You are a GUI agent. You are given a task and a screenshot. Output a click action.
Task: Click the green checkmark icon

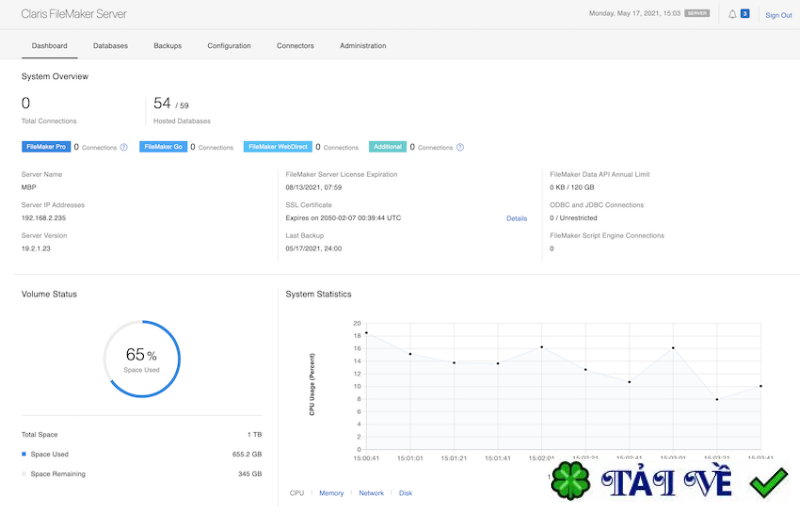(768, 483)
